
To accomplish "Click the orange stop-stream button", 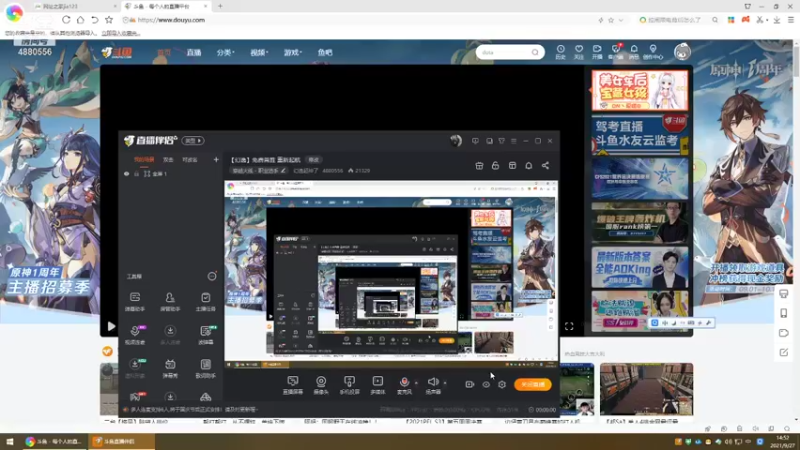I will [533, 384].
